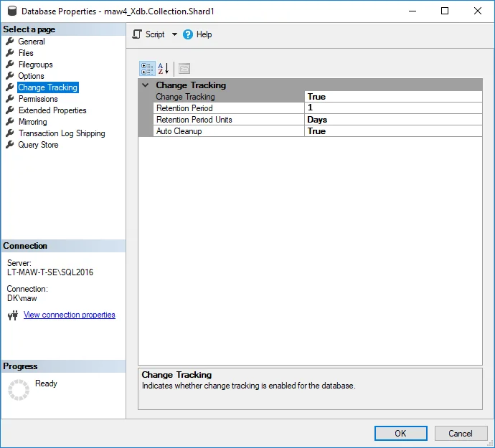
Task: Click the blue Help question mark icon
Action: point(187,34)
